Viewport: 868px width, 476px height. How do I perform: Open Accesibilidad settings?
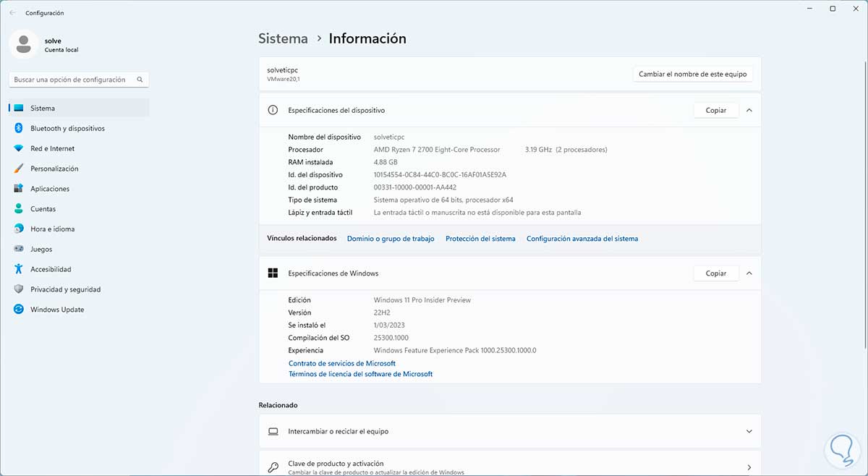79,269
